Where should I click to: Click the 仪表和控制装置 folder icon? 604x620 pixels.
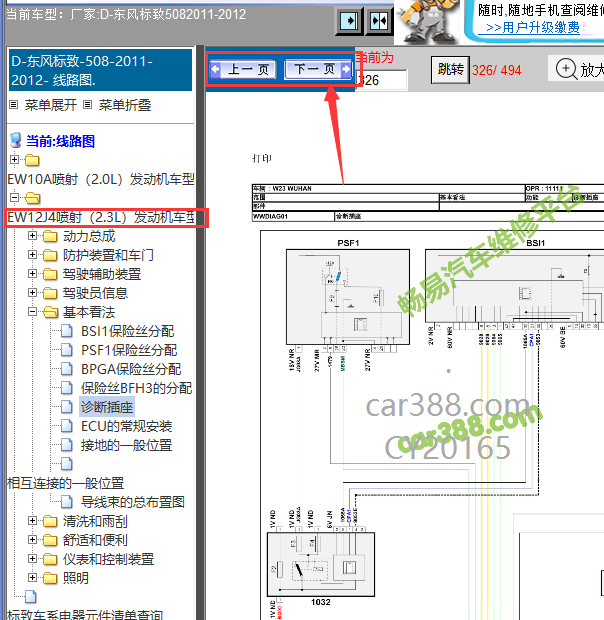point(50,560)
